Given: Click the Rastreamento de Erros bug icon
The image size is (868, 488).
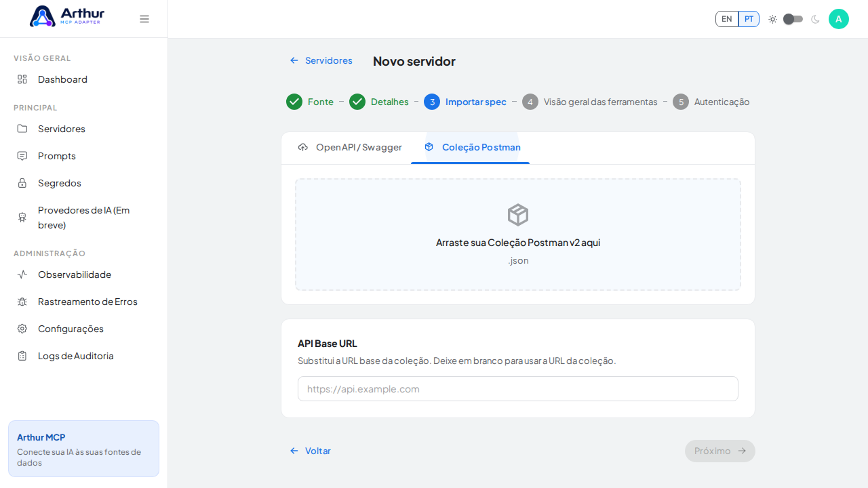Looking at the screenshot, I should [x=22, y=302].
